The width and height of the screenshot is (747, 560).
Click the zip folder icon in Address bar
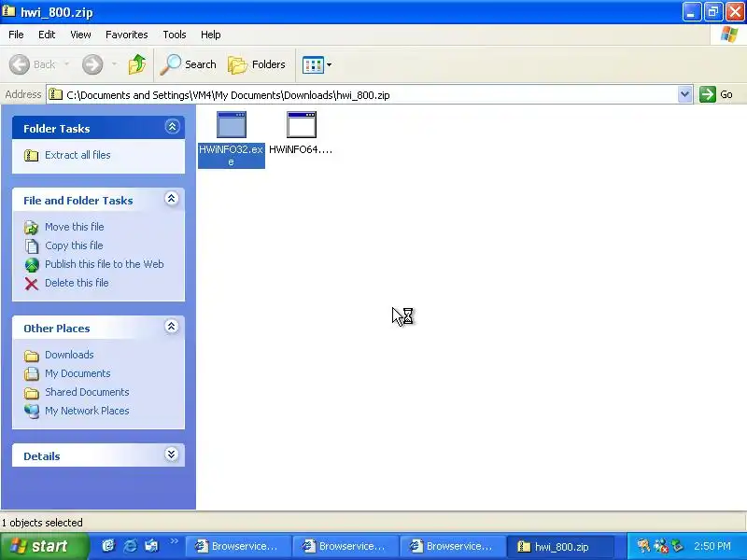tap(56, 94)
